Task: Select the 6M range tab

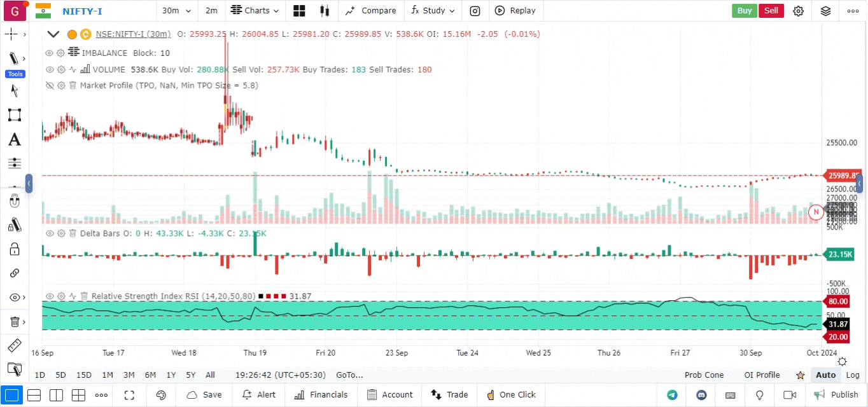Action: pyautogui.click(x=150, y=375)
